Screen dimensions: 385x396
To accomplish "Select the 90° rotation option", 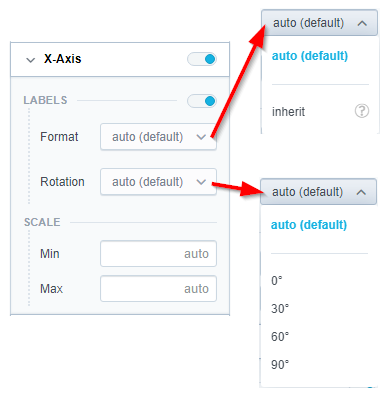I will coord(280,365).
